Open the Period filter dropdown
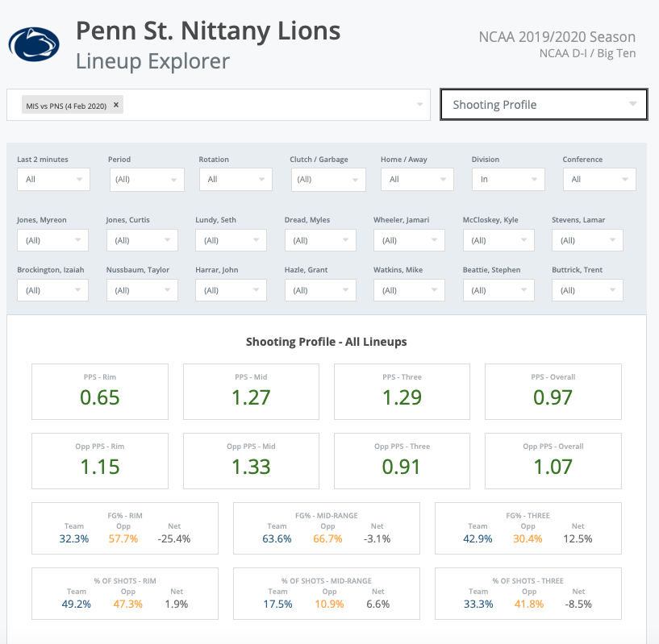 [147, 180]
